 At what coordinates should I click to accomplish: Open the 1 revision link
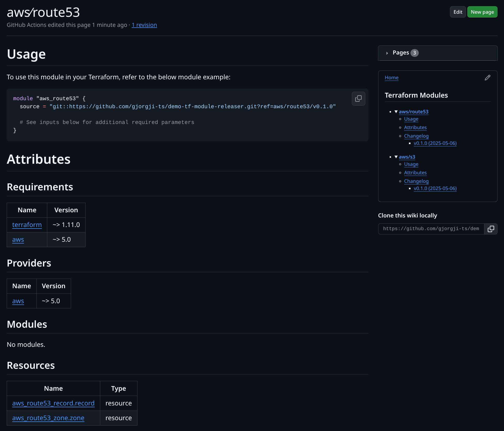pyautogui.click(x=144, y=25)
